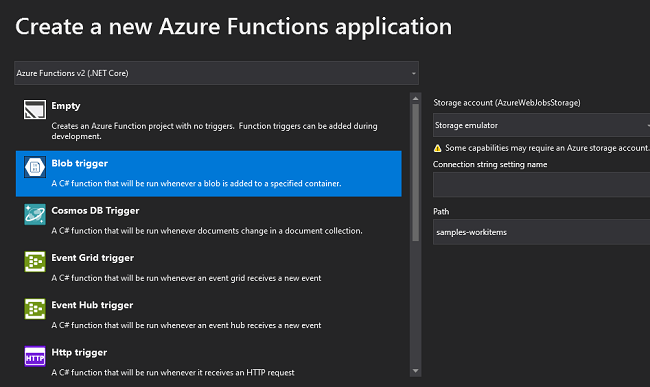Choose the Event Grid trigger entry
This screenshot has height=387, width=650.
click(209, 267)
